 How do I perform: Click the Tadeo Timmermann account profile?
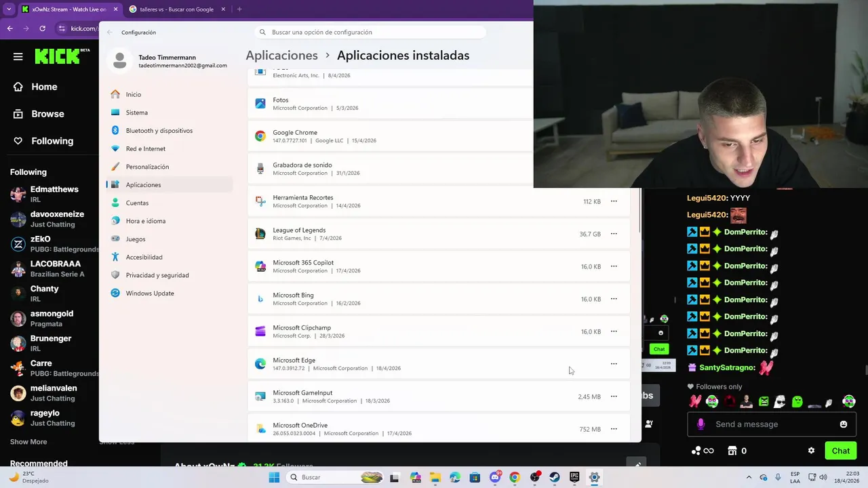coord(170,61)
